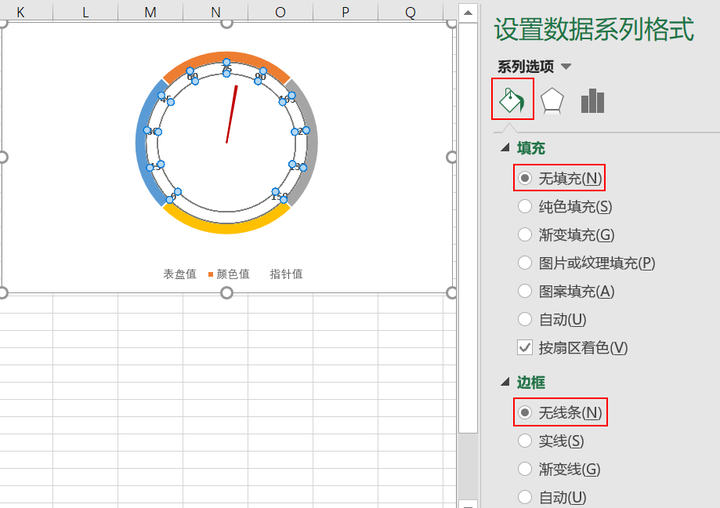Select column M header
720x508 pixels.
point(150,11)
